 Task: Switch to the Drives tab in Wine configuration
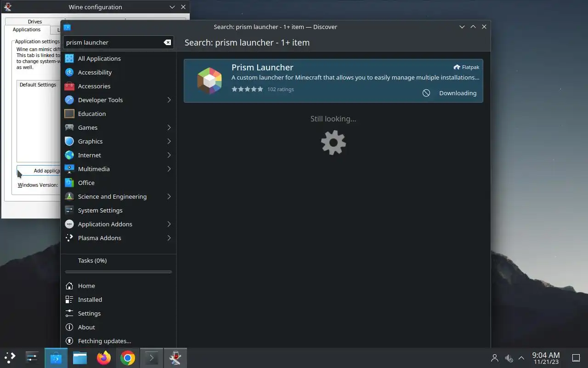point(35,22)
